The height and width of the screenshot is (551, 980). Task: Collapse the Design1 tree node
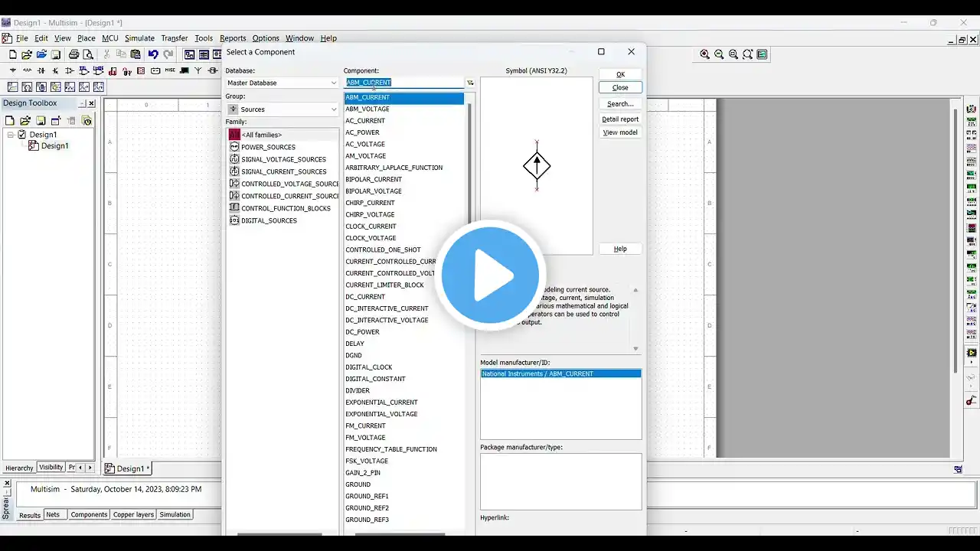pyautogui.click(x=11, y=135)
